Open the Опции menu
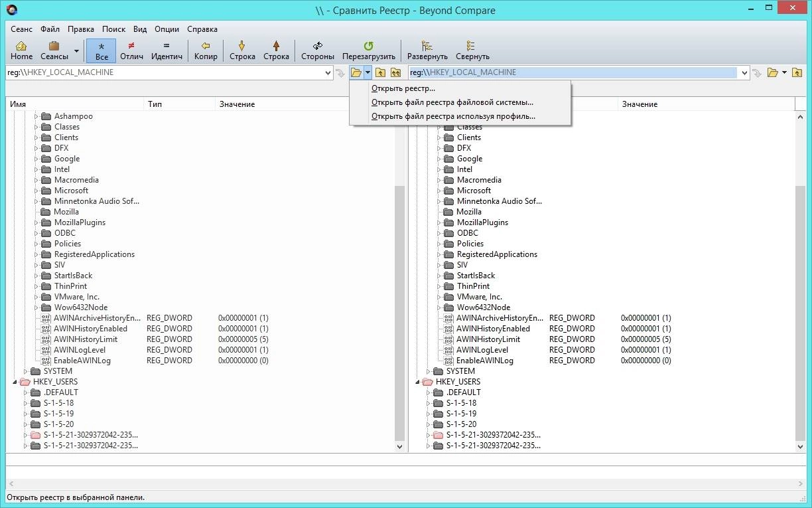812x508 pixels. click(167, 29)
